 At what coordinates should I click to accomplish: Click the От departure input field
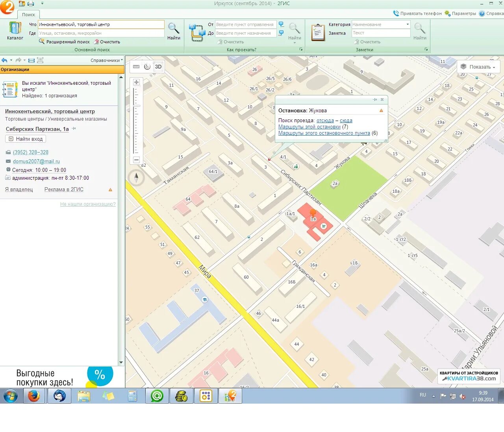tap(246, 24)
